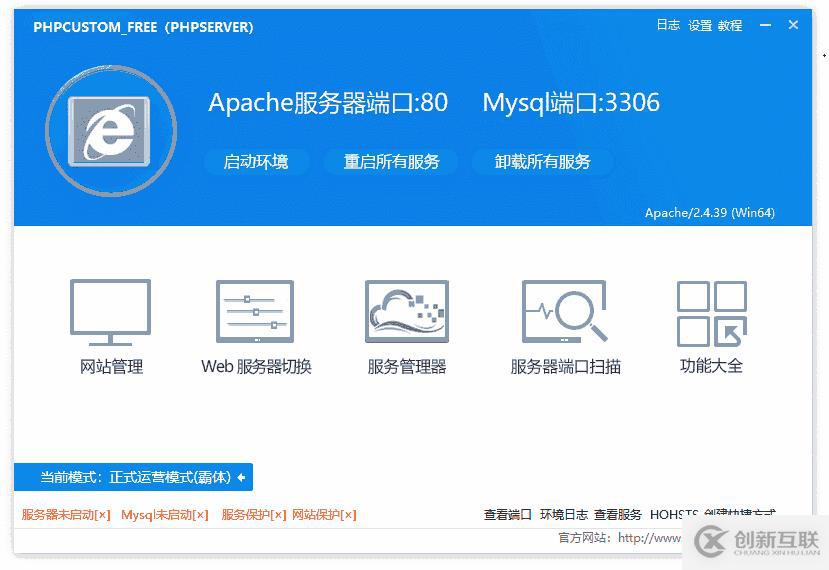Image resolution: width=829 pixels, height=570 pixels.
Task: Toggle the 服务器未启动[×] status
Action: coord(66,514)
